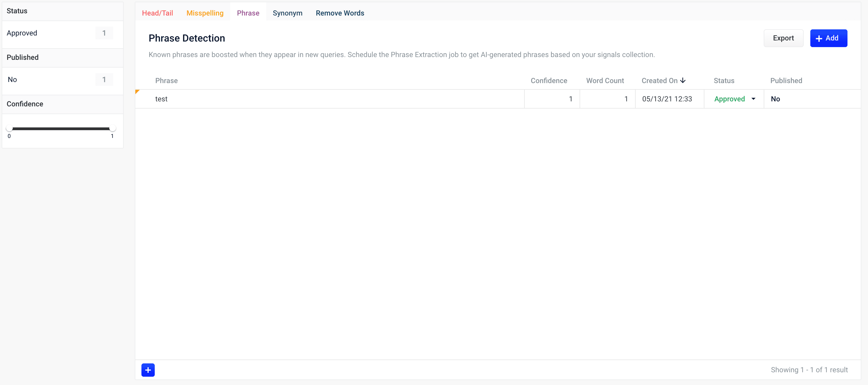Click the blue Add button
This screenshot has width=868, height=385.
click(x=828, y=38)
